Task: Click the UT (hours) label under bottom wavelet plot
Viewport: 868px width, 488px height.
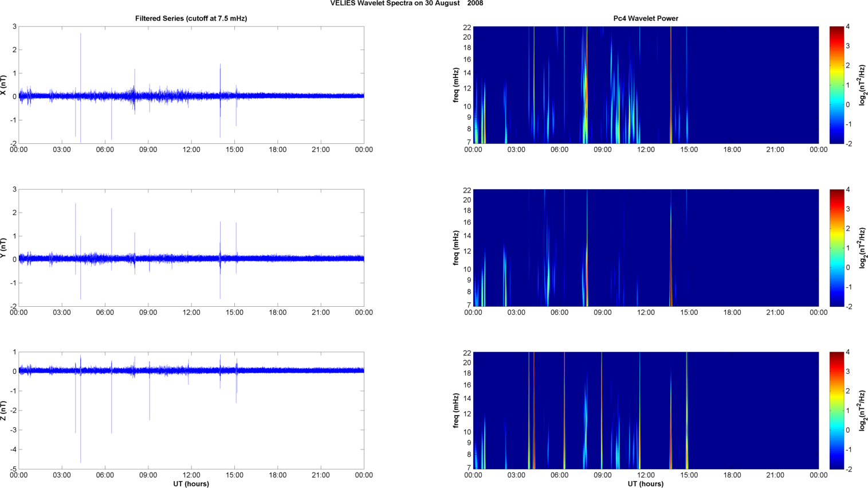Action: (x=645, y=483)
